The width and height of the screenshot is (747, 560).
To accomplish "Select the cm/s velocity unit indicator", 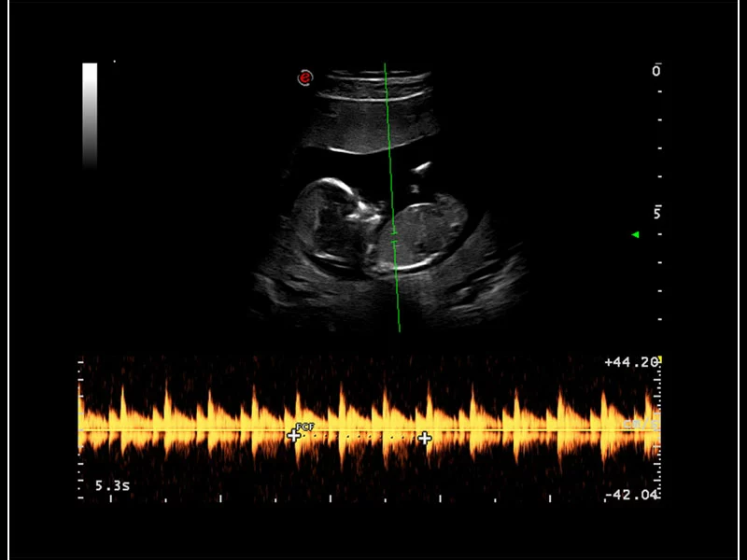I will click(642, 422).
